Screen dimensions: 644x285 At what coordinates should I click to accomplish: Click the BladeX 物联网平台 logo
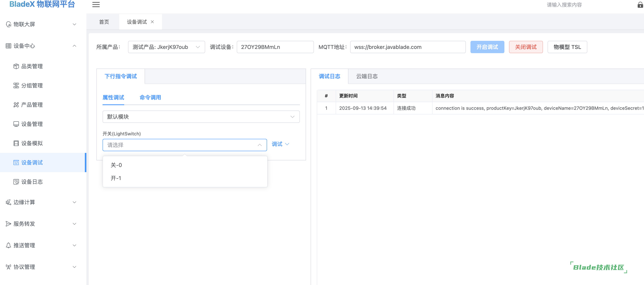[42, 4]
